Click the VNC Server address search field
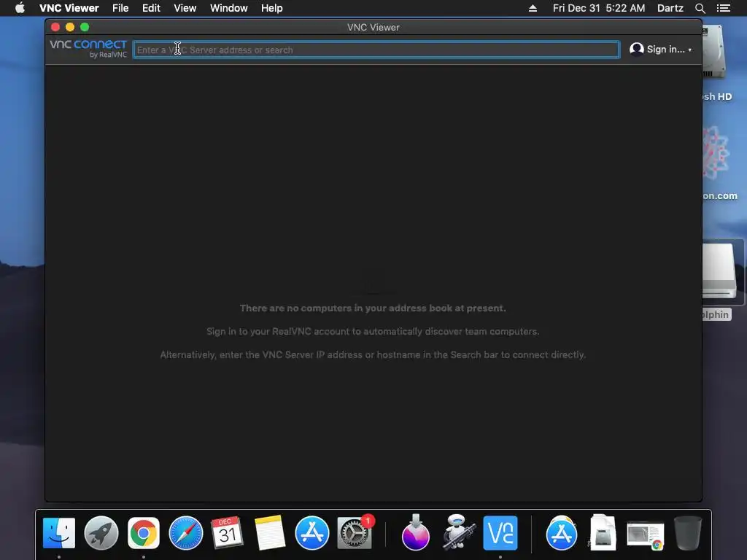 pyautogui.click(x=376, y=50)
